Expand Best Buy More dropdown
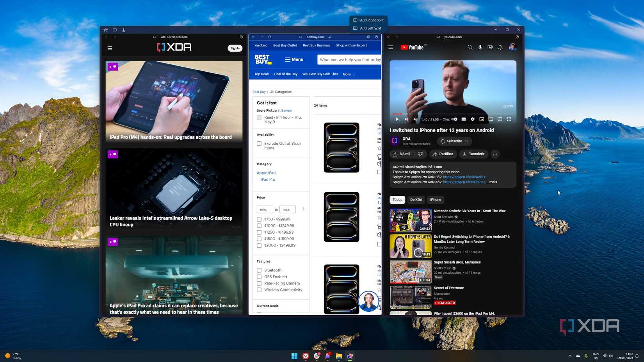The image size is (644, 362). click(349, 74)
